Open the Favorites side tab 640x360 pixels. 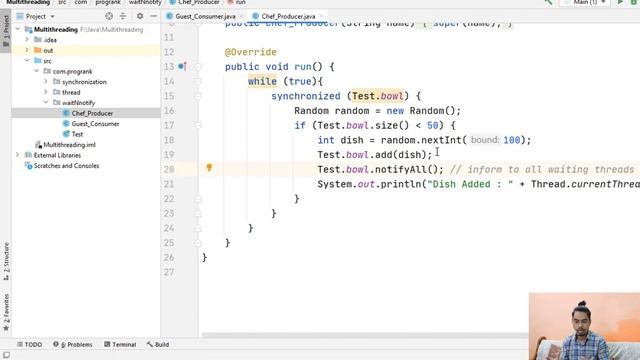point(6,312)
